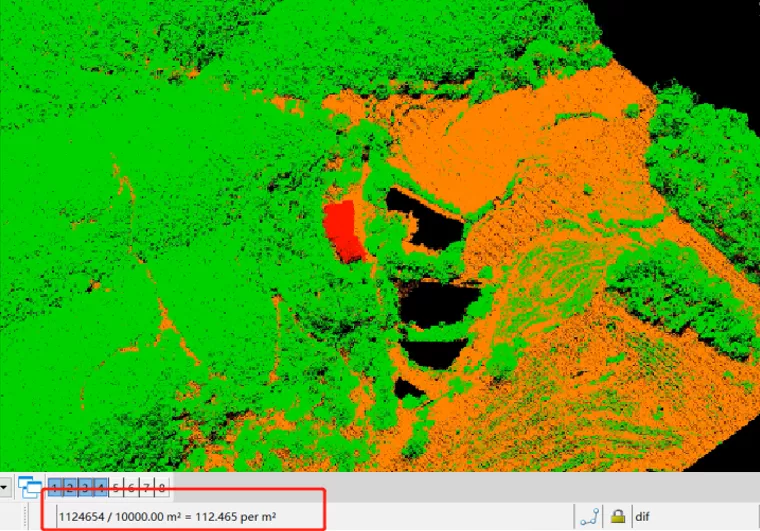
Task: Toggle view 2 window button
Action: 70,487
